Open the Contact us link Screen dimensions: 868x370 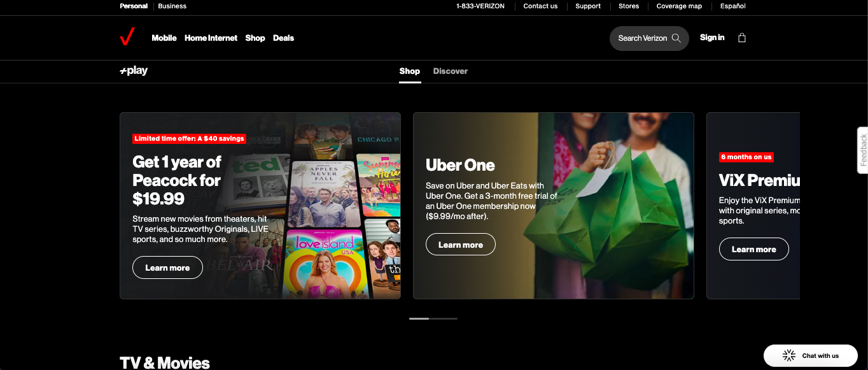pos(540,6)
